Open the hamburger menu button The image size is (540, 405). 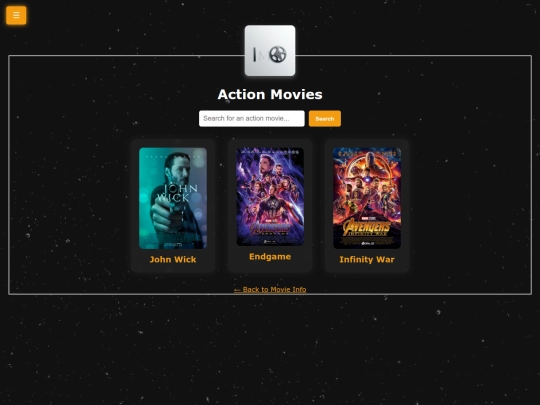click(x=16, y=15)
